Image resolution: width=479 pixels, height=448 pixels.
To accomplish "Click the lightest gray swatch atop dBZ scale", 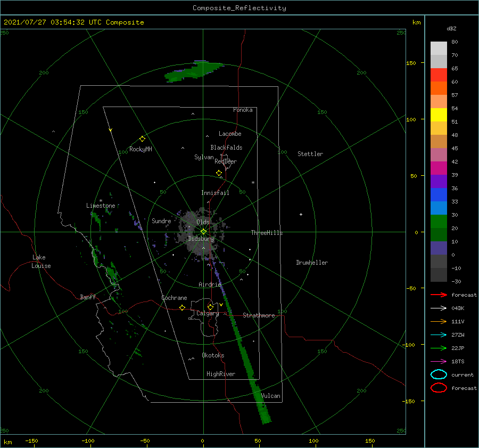I will point(439,48).
